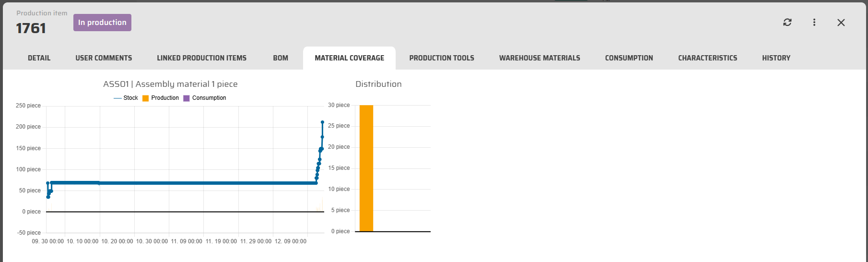Toggle Consumption series via purple legend swatch

tap(187, 98)
